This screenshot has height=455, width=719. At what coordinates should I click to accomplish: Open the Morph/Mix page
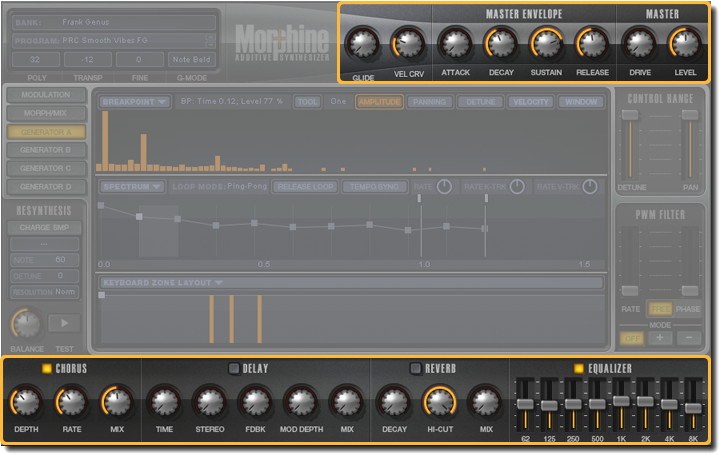46,113
